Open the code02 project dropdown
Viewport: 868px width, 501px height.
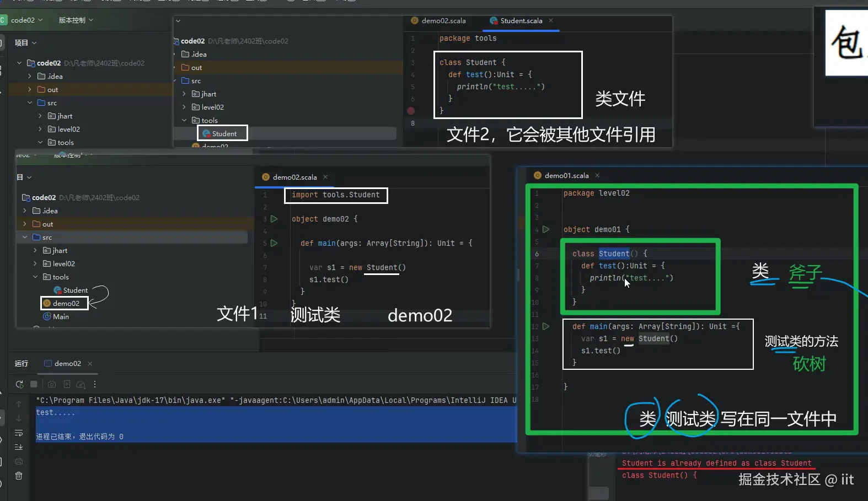(26, 20)
